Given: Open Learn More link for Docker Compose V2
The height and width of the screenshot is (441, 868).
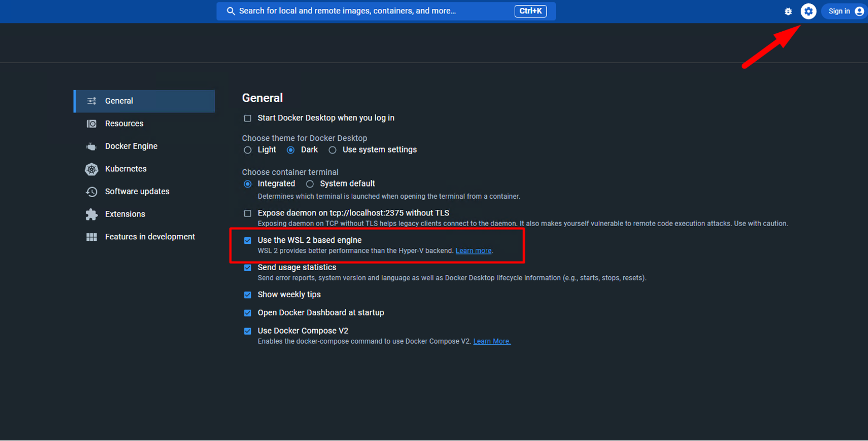Looking at the screenshot, I should coord(492,341).
